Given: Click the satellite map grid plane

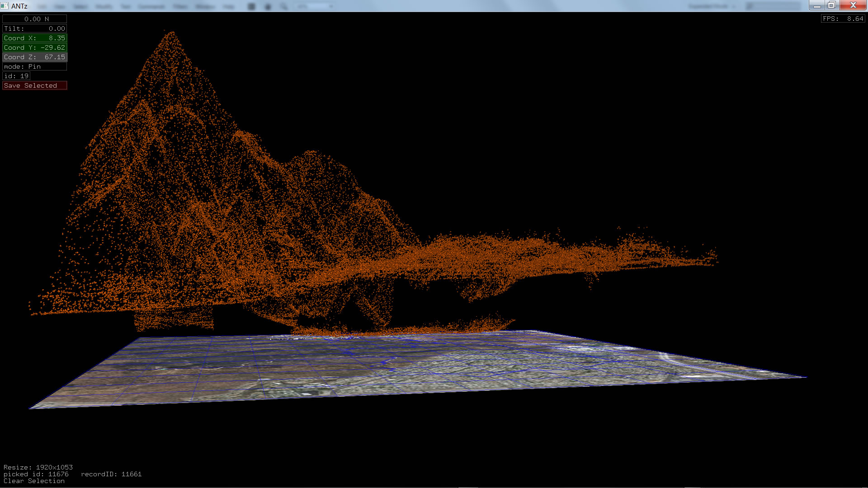Looking at the screenshot, I should [x=407, y=366].
